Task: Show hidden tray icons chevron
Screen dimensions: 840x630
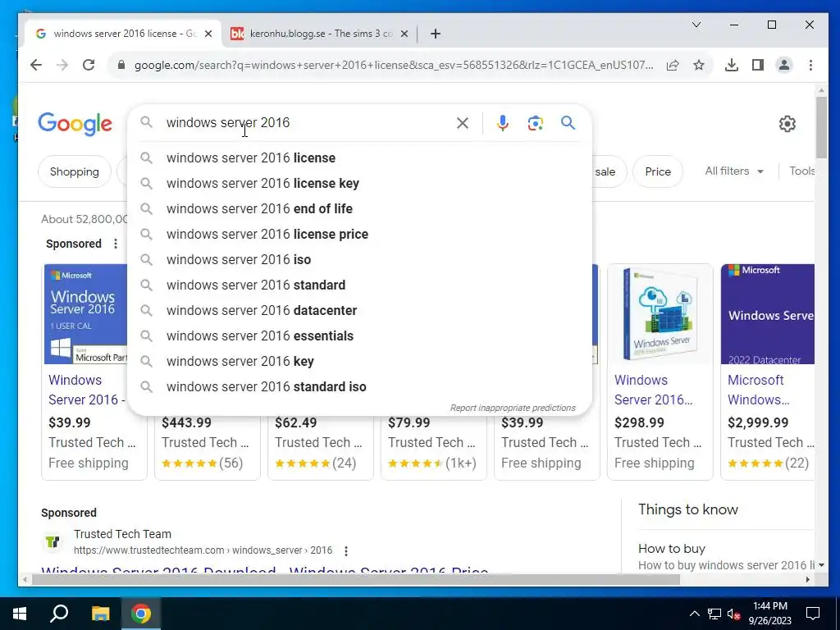Action: pyautogui.click(x=694, y=614)
